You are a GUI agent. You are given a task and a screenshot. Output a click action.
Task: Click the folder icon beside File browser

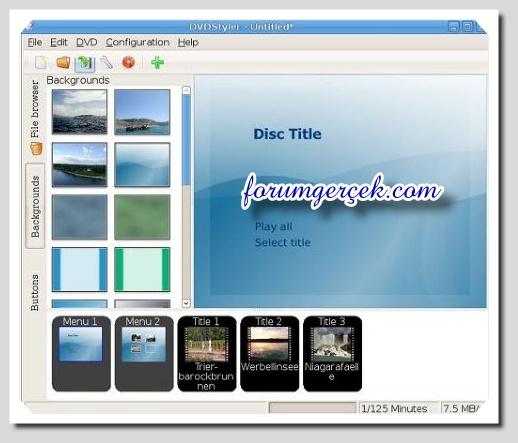(x=36, y=148)
